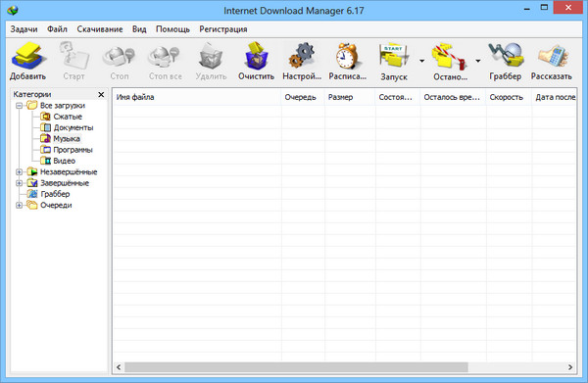Viewport: 588px width, 383px height.
Task: Click the horizontal scrollbar thumb
Action: [x=296, y=367]
